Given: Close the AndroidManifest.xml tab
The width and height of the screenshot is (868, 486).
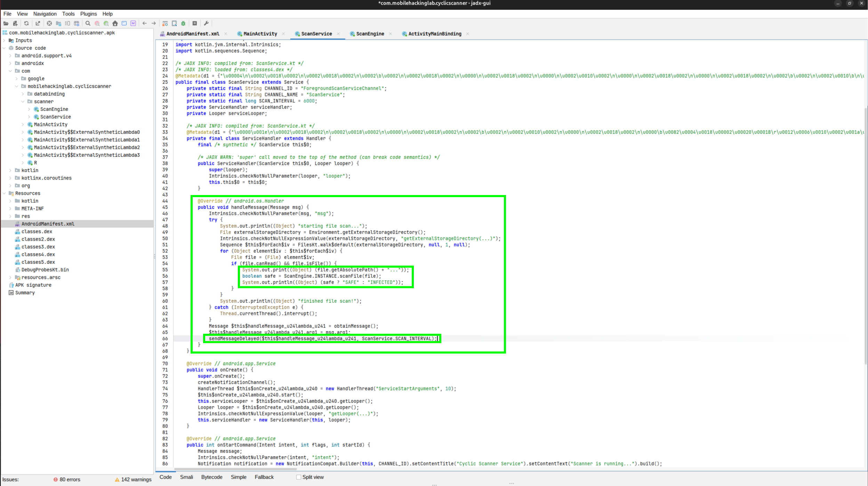Looking at the screenshot, I should 226,34.
